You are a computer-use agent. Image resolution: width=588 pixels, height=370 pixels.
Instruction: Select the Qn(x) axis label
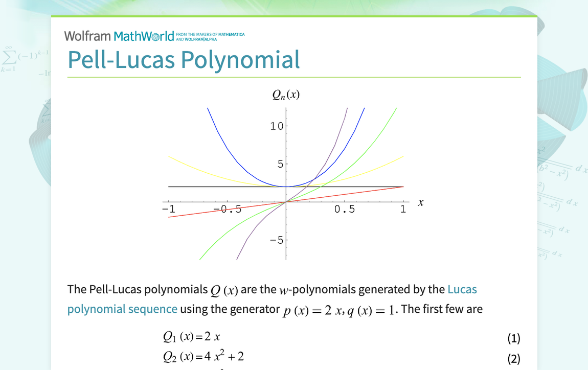[x=286, y=94]
